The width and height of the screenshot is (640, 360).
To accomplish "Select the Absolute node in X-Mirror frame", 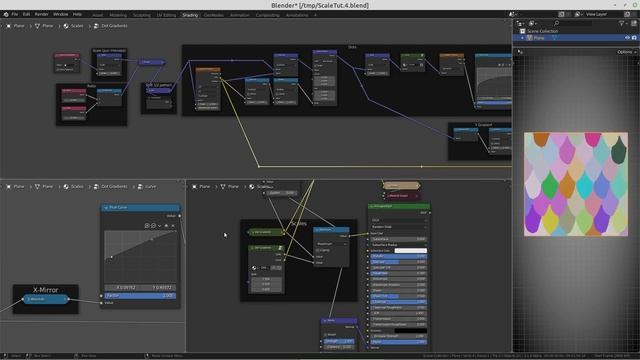I will [x=45, y=299].
